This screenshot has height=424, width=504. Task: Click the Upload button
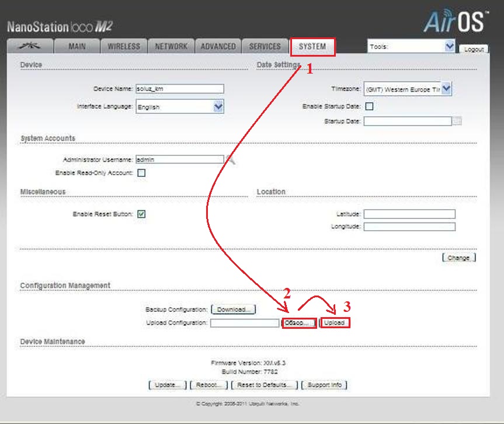(x=335, y=323)
